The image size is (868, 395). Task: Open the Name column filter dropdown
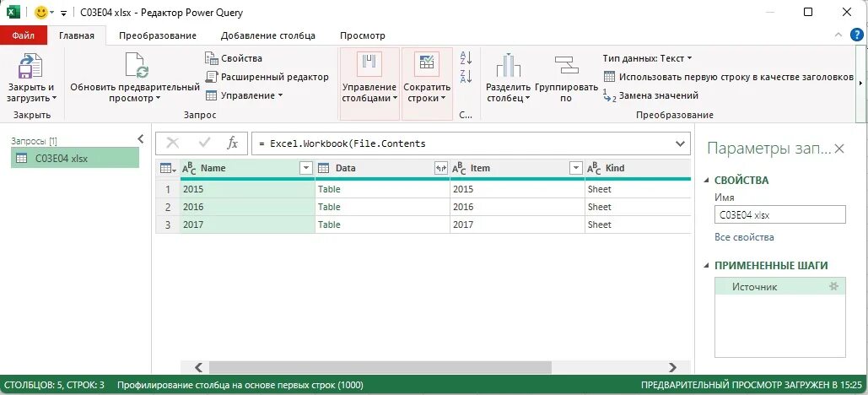[306, 169]
